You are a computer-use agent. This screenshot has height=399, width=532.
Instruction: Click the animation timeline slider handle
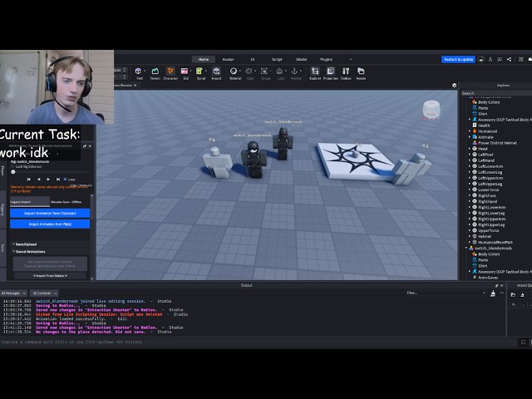pos(13,172)
